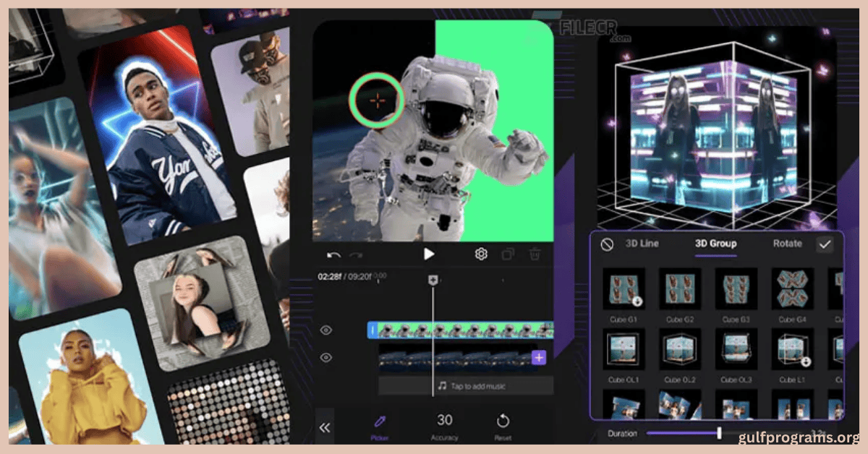Open the Rotate tab
Image resolution: width=868 pixels, height=454 pixels.
(x=787, y=244)
